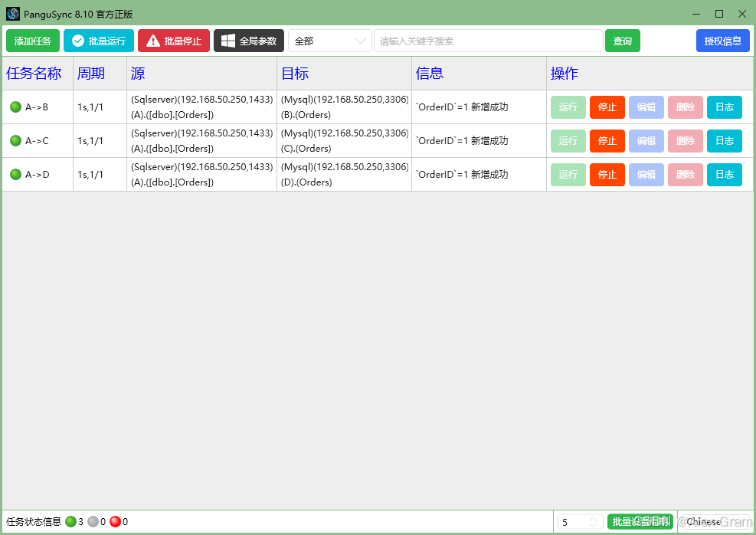Select the task name A->B
Viewport: 756px width, 535px height.
[x=37, y=107]
